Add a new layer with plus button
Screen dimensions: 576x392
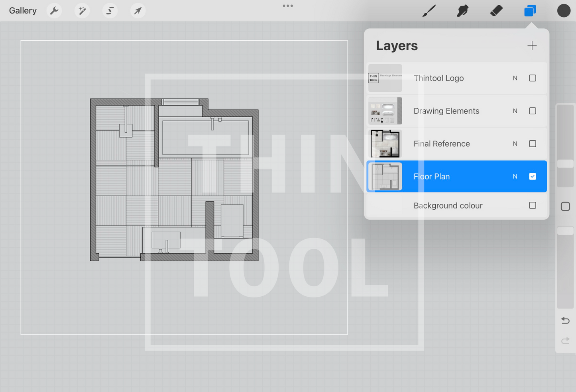click(x=532, y=45)
